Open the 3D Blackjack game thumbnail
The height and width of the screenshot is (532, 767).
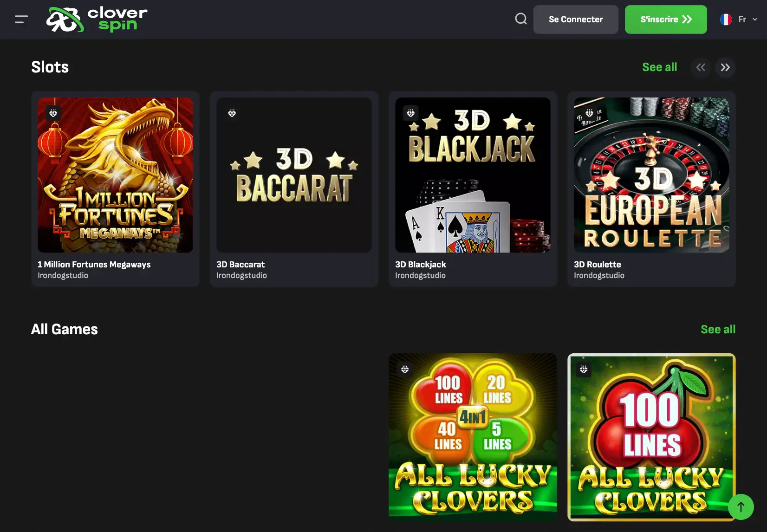(473, 175)
